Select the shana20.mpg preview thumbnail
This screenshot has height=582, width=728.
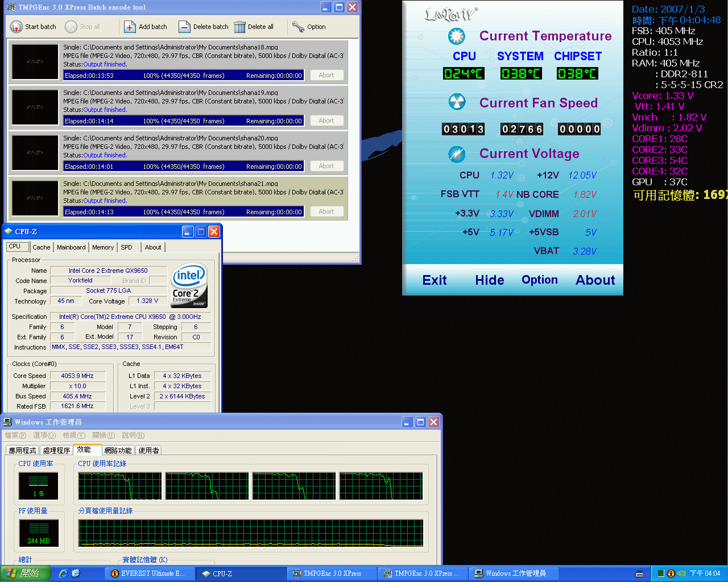point(35,152)
